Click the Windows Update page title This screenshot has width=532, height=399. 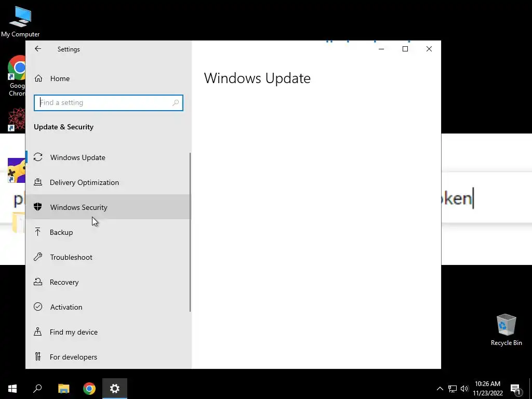(257, 78)
